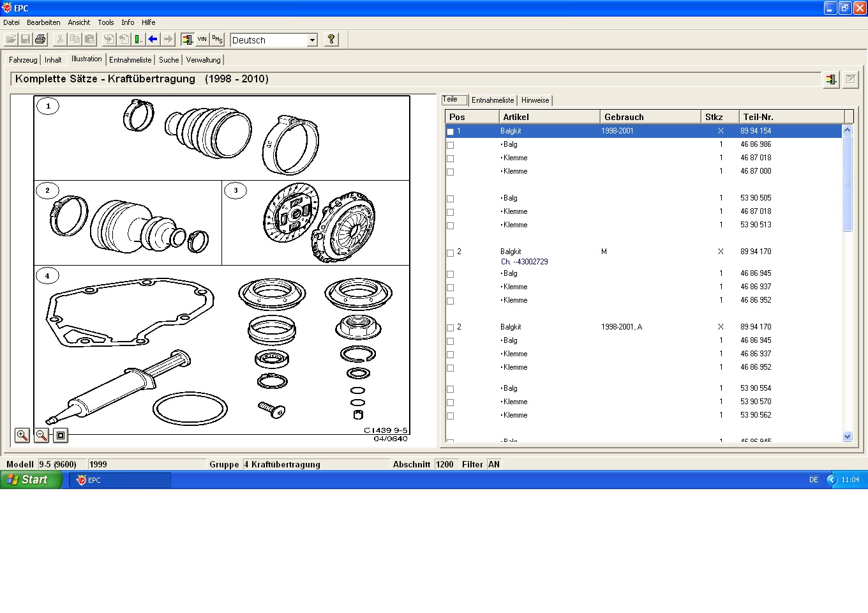Click the parts list scroll-down arrow

(x=848, y=437)
